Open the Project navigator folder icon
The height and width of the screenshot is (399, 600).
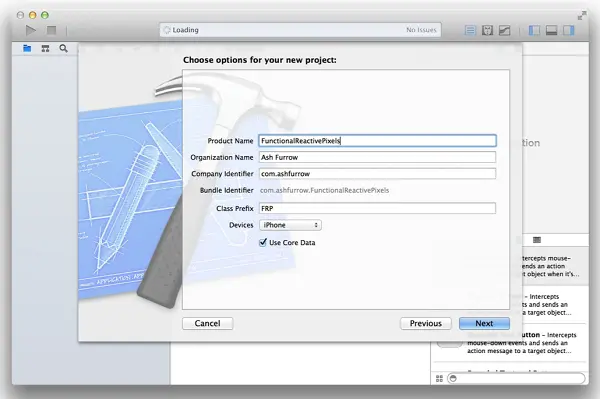click(x=27, y=48)
